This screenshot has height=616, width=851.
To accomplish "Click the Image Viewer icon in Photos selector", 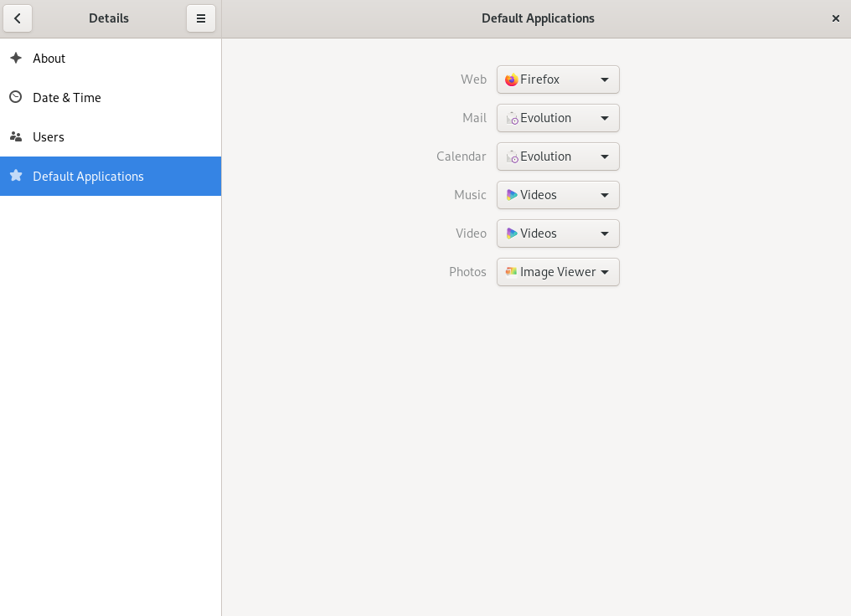I will tap(511, 272).
